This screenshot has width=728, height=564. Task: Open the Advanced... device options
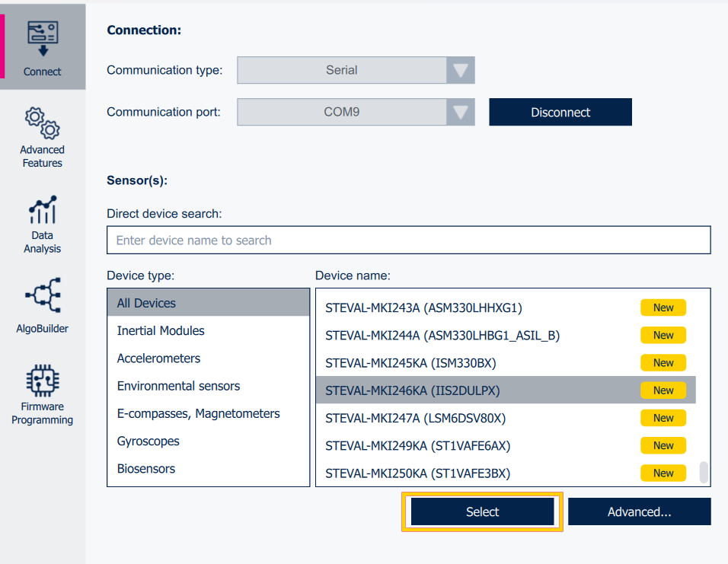[639, 512]
